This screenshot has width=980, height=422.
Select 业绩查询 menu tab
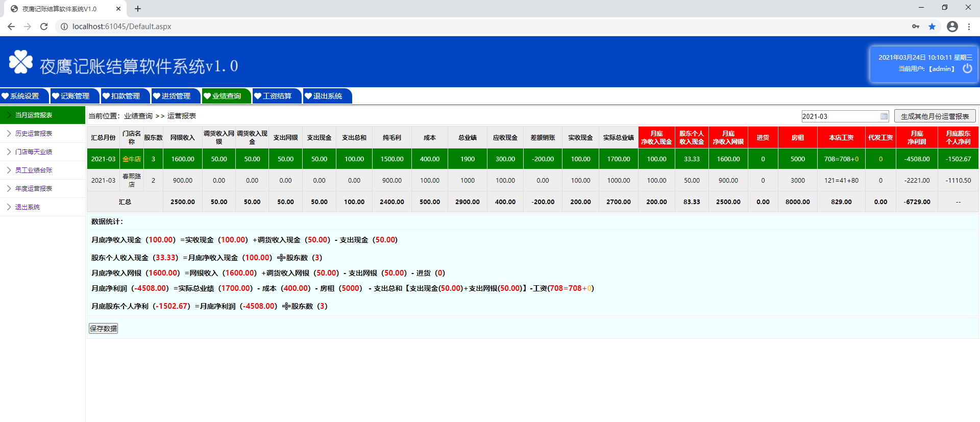pyautogui.click(x=226, y=96)
